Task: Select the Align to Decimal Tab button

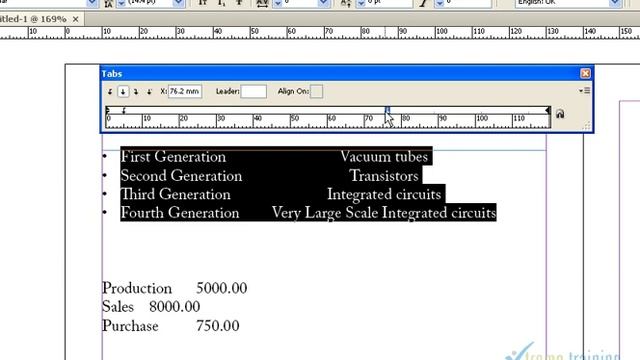Action: pyautogui.click(x=149, y=92)
